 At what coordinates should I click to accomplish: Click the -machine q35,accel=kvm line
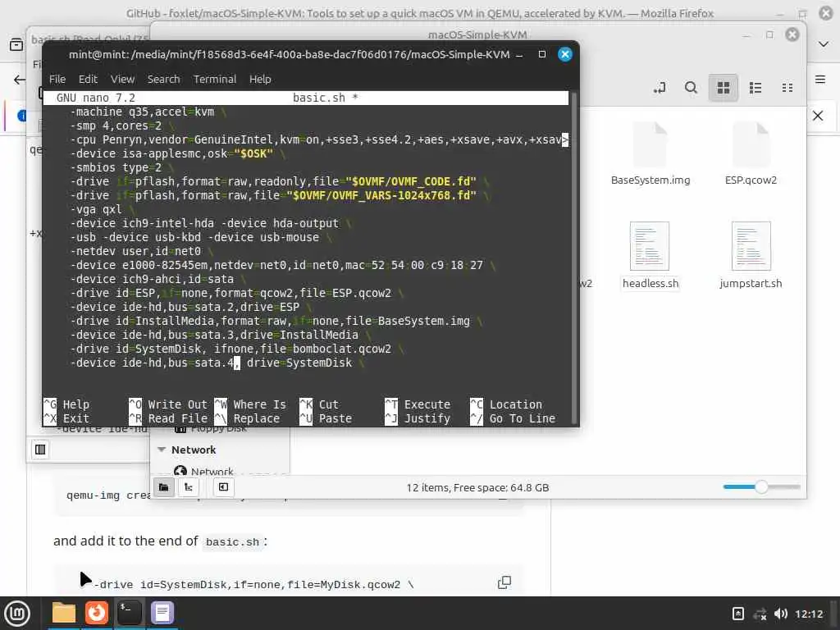pyautogui.click(x=148, y=112)
